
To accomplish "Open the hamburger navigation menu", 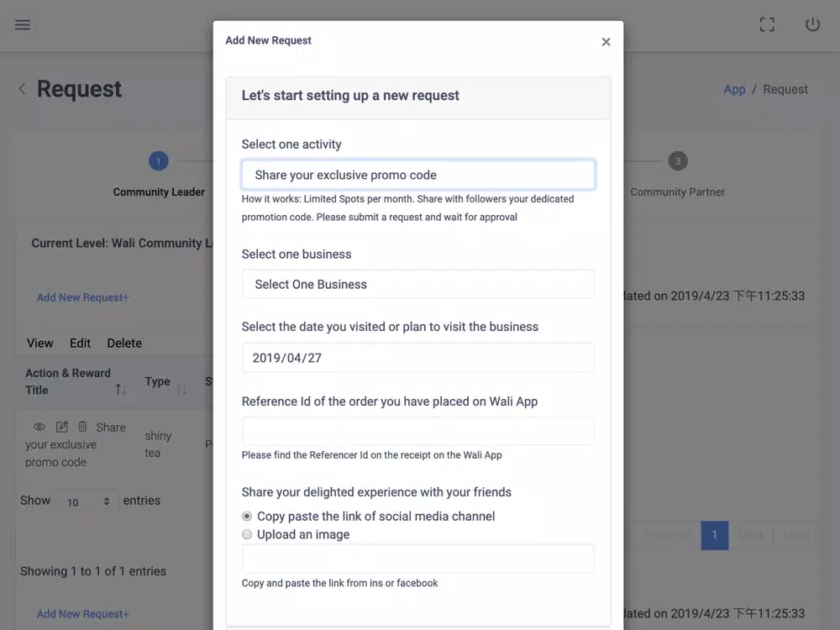I will (23, 24).
